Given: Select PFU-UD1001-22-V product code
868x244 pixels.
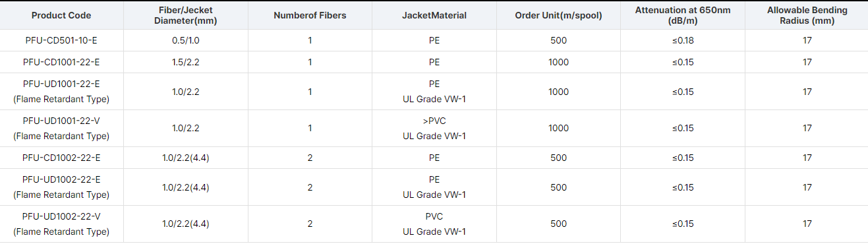Looking at the screenshot, I should coord(61,121).
